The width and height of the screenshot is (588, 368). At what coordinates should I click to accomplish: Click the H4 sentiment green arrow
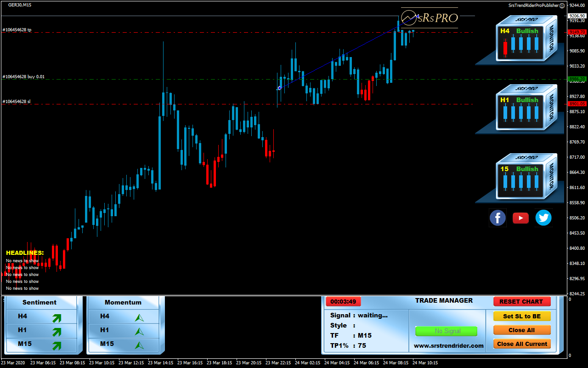coord(57,317)
